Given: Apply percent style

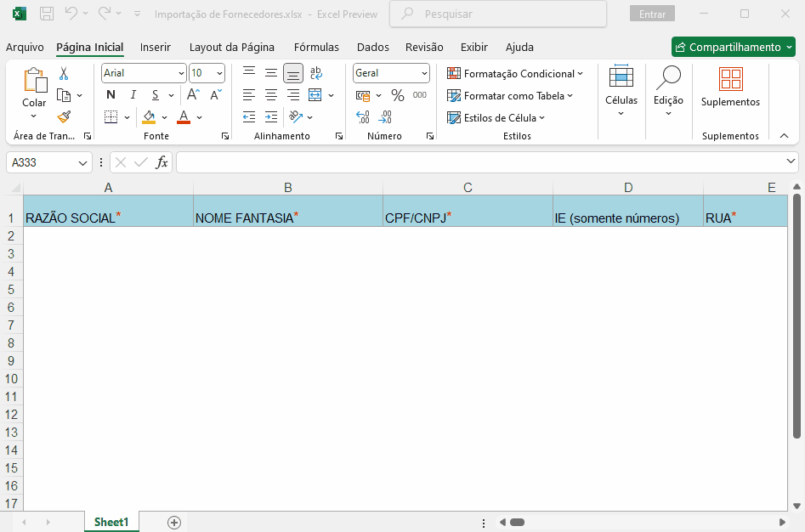Looking at the screenshot, I should pos(397,95).
